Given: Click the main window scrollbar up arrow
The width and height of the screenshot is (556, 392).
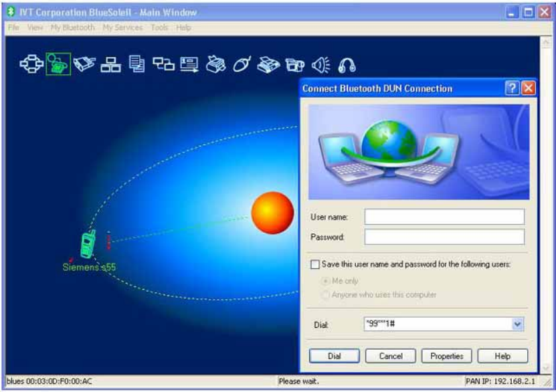Looking at the screenshot, I should (546, 42).
